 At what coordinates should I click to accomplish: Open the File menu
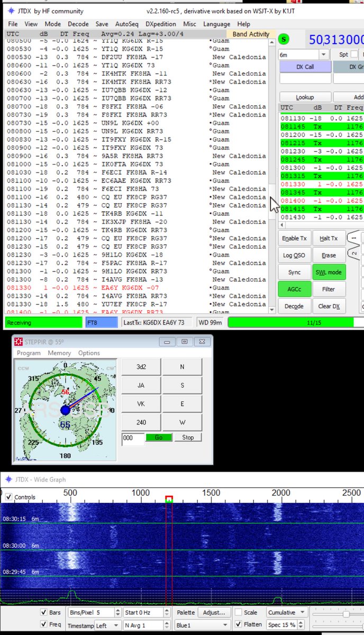(13, 24)
